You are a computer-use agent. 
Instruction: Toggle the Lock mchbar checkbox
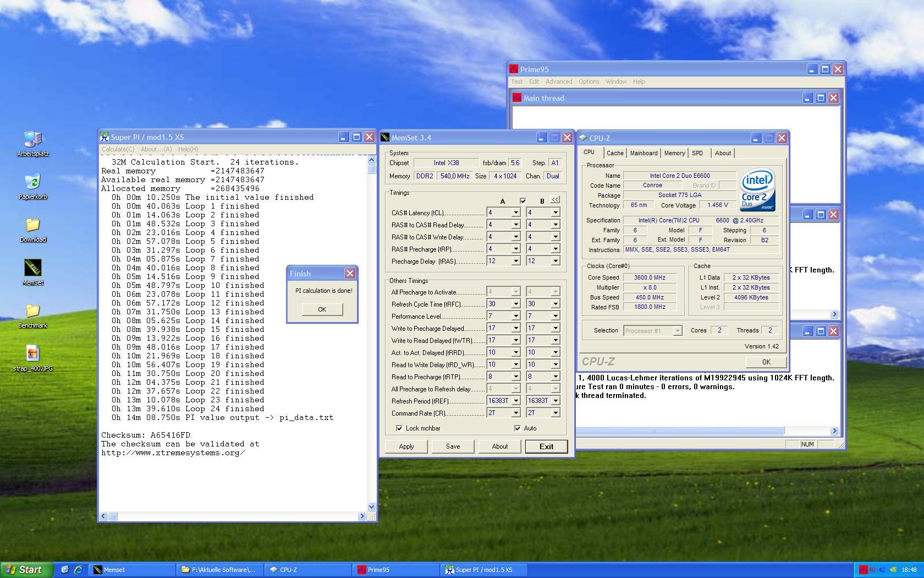click(x=399, y=428)
